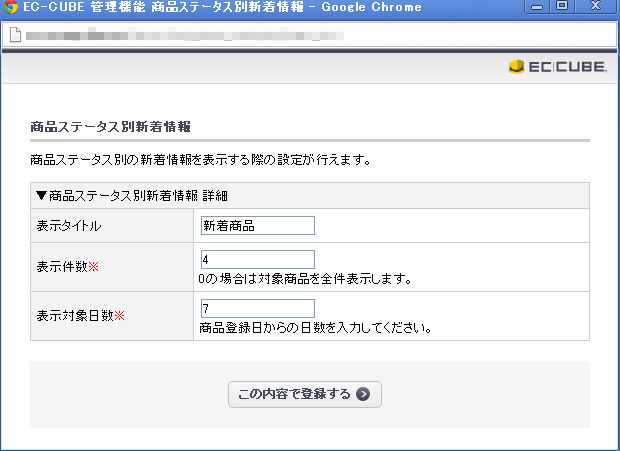Click the EC-CUBE logo
The image size is (620, 451).
coord(558,67)
